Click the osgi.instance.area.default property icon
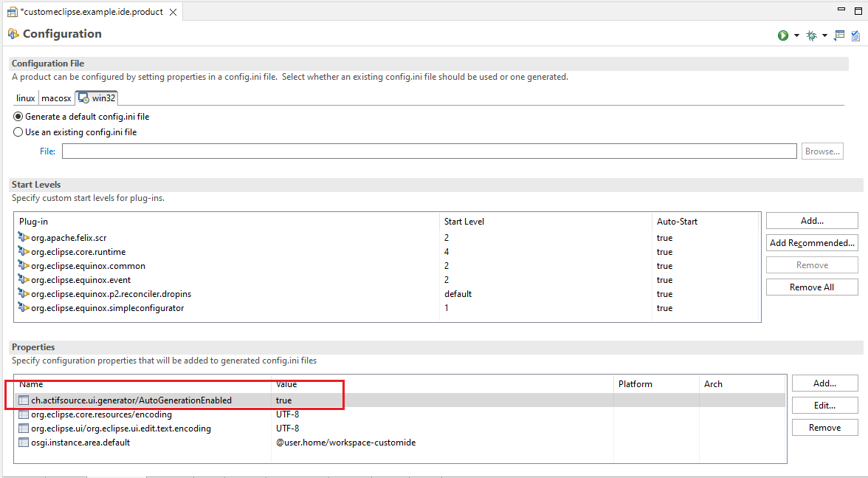Image resolution: width=868 pixels, height=478 pixels. tap(24, 443)
